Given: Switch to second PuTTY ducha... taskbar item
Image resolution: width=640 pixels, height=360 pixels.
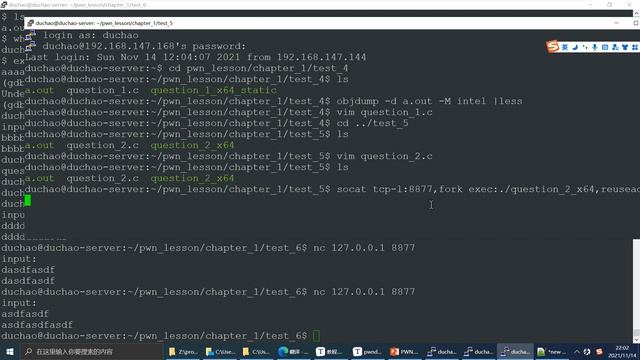Looking at the screenshot, I should click(478, 351).
